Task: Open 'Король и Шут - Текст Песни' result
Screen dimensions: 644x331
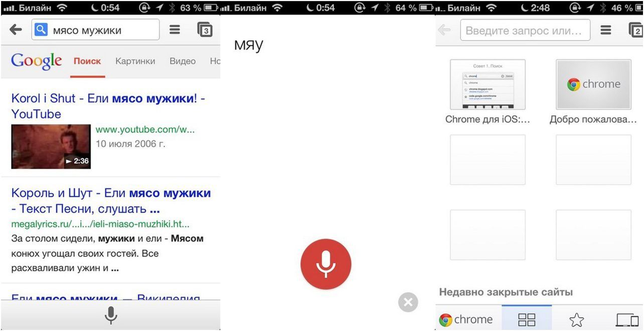Action: pos(111,200)
